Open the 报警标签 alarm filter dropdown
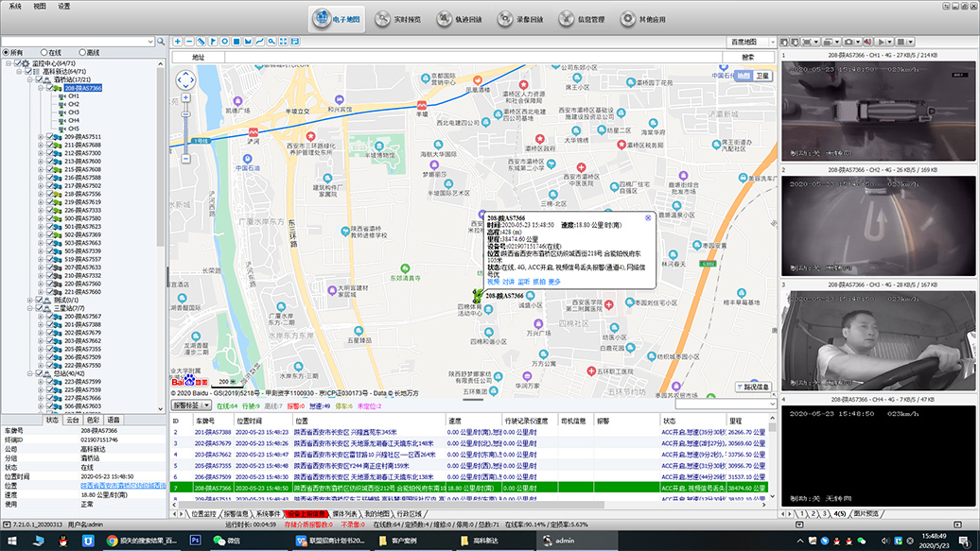The image size is (980, 551). pos(192,405)
